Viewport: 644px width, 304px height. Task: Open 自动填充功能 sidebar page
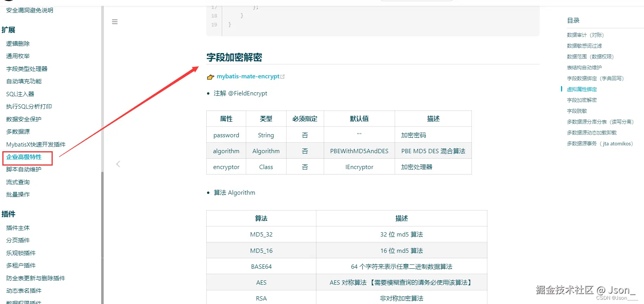coord(24,81)
